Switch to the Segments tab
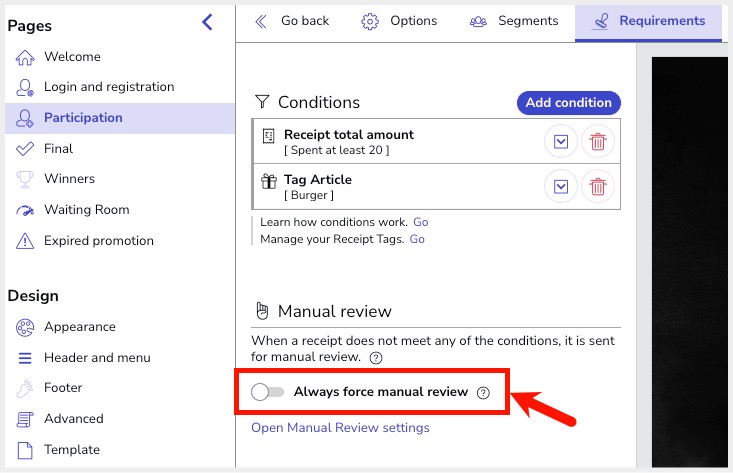Screen dimensions: 733x473 515,21
